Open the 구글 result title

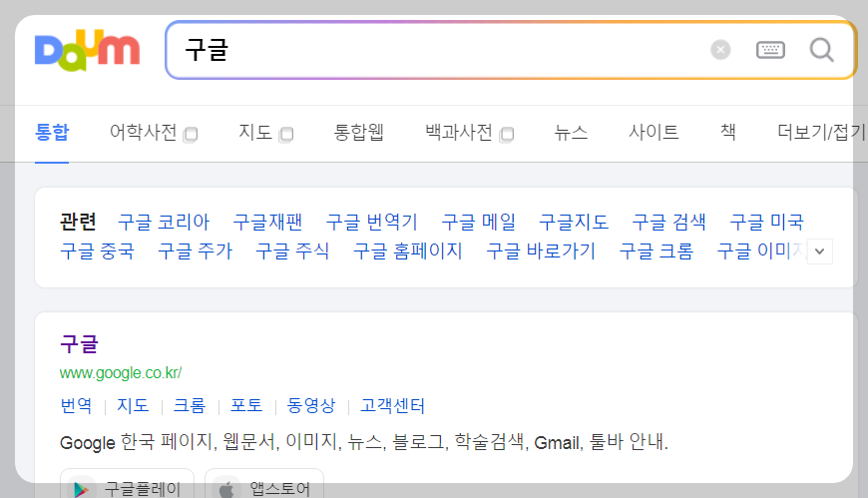click(79, 344)
